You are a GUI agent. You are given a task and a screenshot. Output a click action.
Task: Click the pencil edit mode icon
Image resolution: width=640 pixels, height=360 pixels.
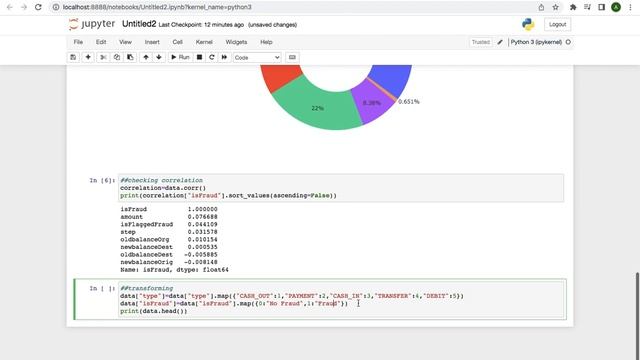500,42
